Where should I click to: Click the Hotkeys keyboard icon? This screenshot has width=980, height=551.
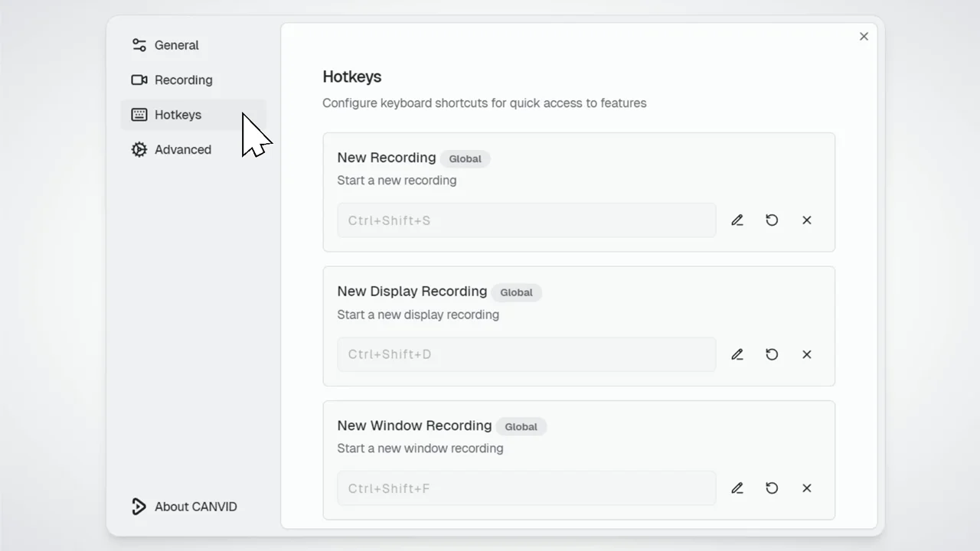coord(139,114)
